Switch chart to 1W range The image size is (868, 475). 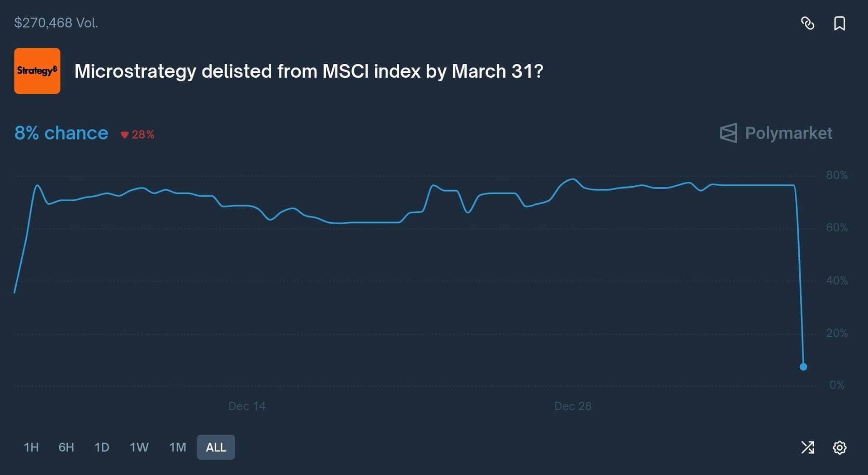pyautogui.click(x=139, y=447)
